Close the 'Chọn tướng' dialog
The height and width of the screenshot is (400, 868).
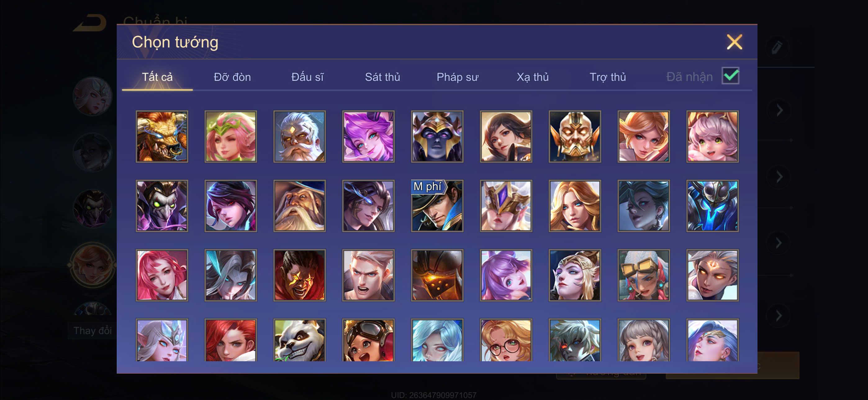click(x=734, y=42)
